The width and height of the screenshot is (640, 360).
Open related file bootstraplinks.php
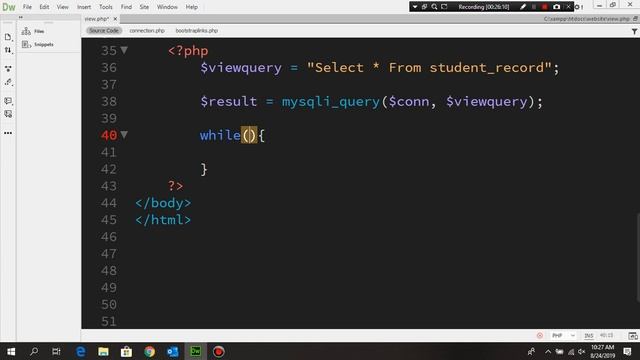(x=197, y=31)
